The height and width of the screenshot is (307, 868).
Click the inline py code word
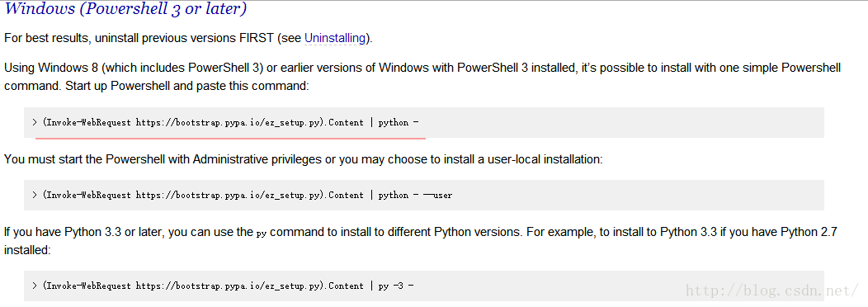coord(262,234)
